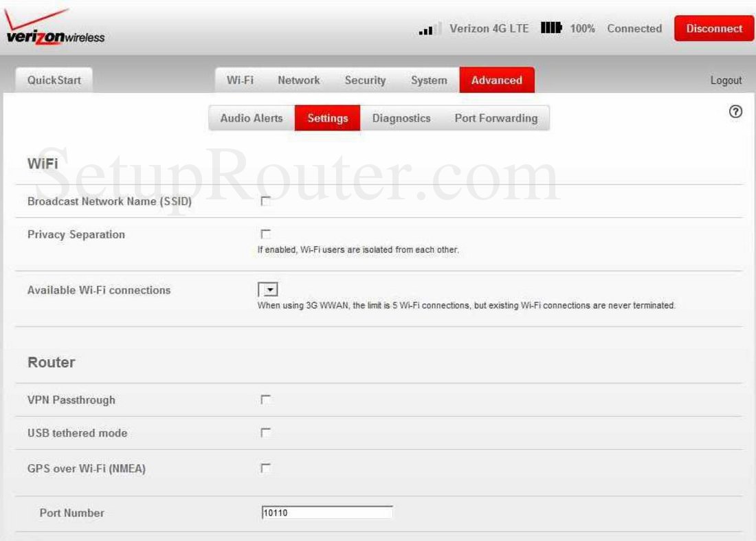Image resolution: width=756 pixels, height=541 pixels.
Task: Click the battery level icon
Action: point(551,28)
